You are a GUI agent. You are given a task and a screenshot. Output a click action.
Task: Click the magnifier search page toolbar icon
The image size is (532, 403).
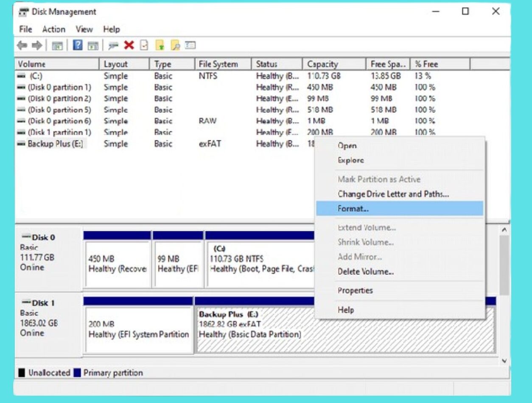pyautogui.click(x=175, y=45)
